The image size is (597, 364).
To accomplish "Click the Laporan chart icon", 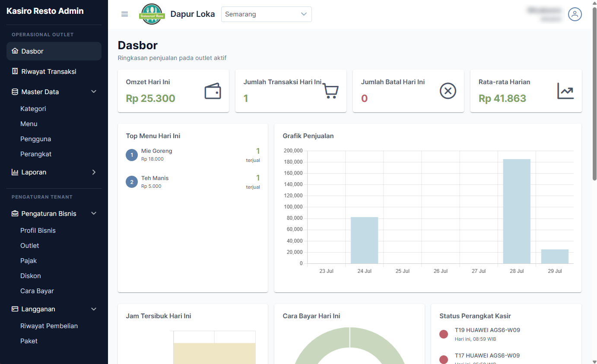I will click(15, 172).
